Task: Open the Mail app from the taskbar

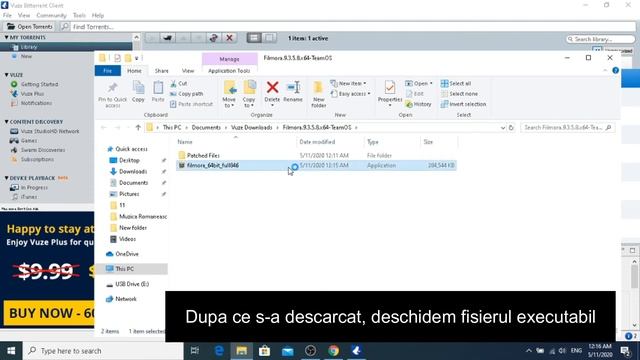Action: click(x=287, y=351)
